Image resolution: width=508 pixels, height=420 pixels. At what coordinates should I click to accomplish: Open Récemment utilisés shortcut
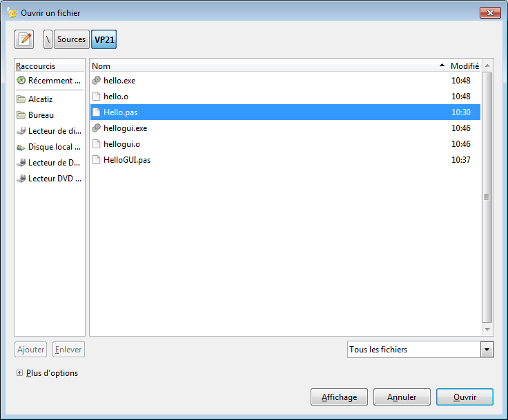49,81
